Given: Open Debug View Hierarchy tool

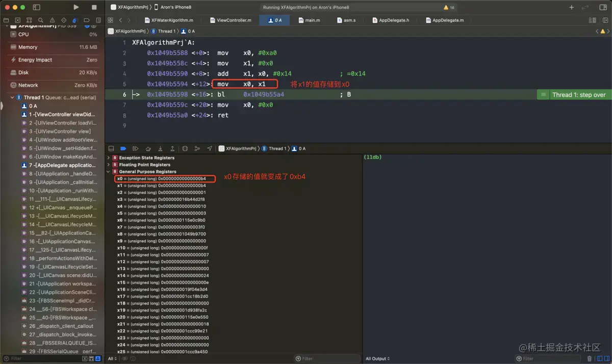Looking at the screenshot, I should 185,148.
